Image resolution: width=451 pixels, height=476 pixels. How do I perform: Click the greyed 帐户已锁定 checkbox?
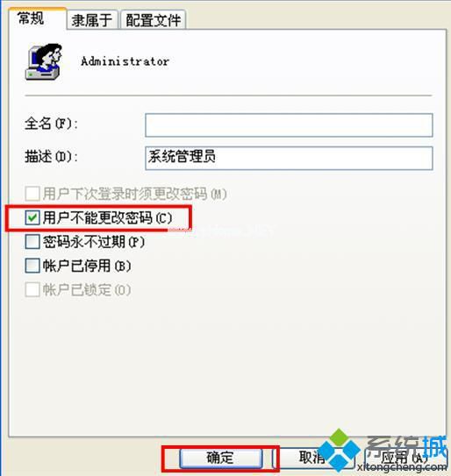point(32,289)
